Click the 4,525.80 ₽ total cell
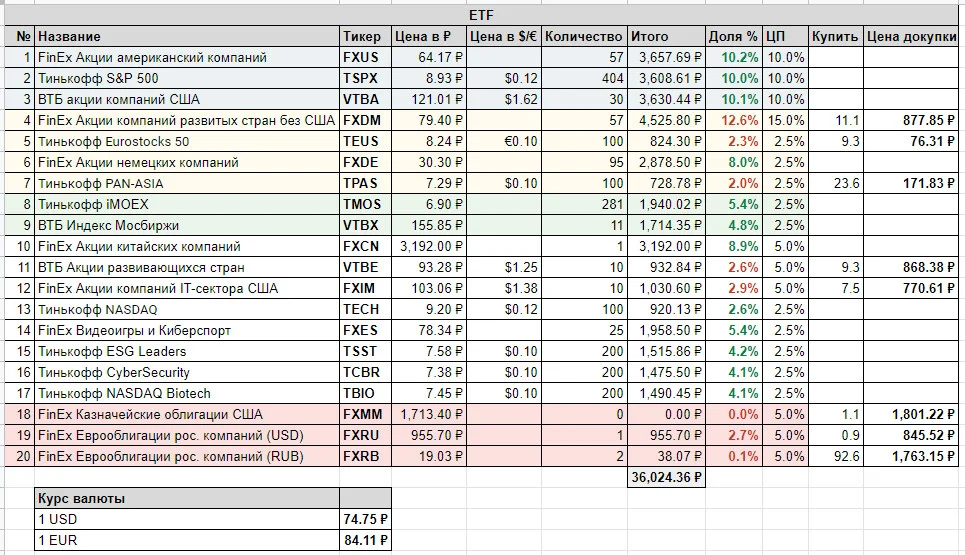This screenshot has width=965, height=555. [666, 120]
